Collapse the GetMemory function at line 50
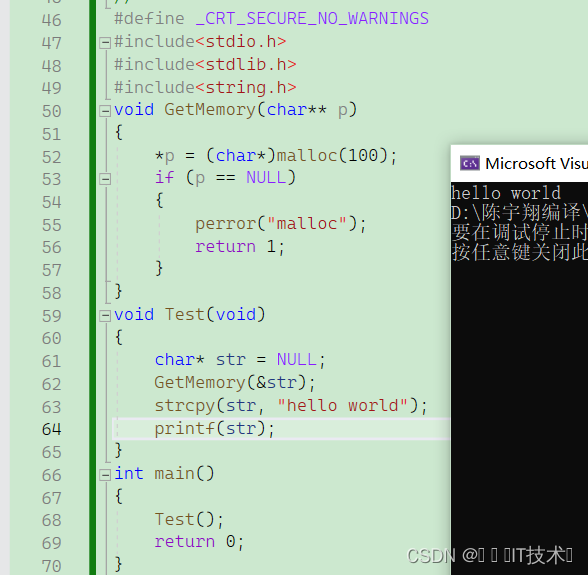The height and width of the screenshot is (575, 588). (x=105, y=111)
